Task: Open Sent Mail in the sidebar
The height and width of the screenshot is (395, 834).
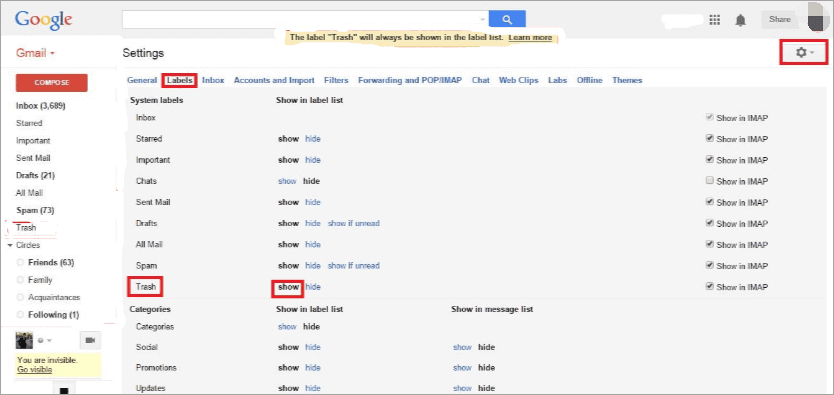Action: [33, 158]
